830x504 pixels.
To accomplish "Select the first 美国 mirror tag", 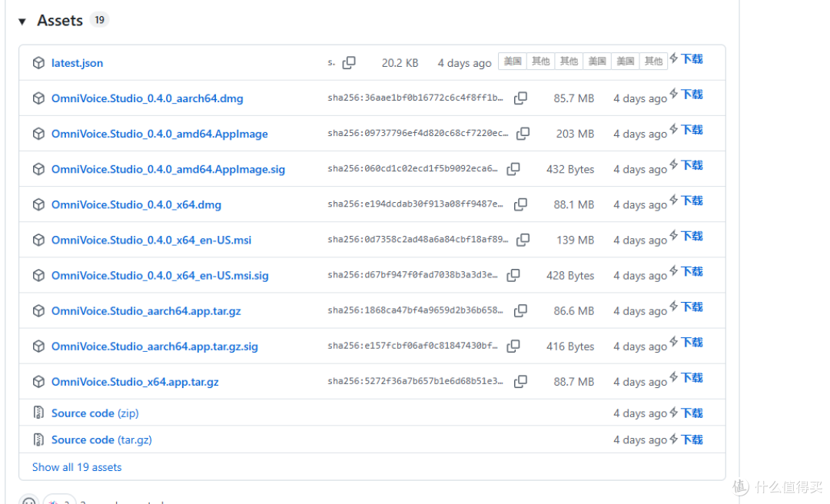I will click(513, 61).
